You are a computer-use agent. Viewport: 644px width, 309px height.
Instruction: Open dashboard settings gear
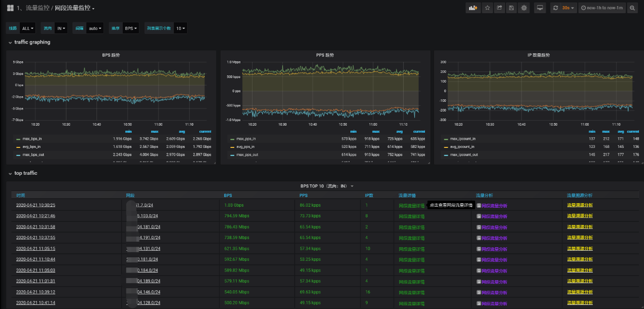tap(524, 8)
